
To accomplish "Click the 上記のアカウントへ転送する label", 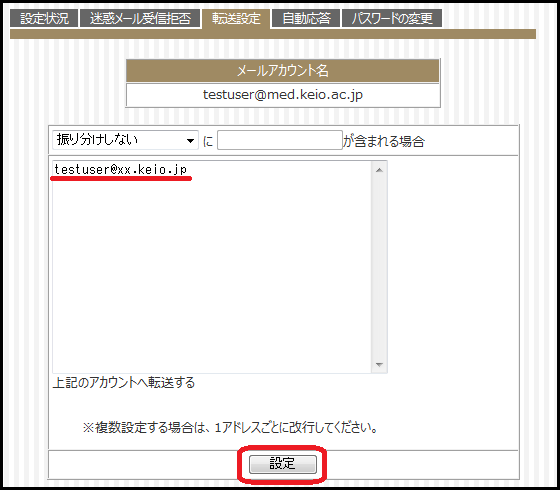I will tap(124, 382).
